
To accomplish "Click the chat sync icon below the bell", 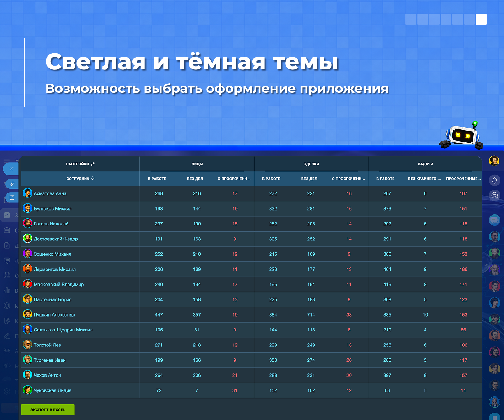I will tap(494, 195).
